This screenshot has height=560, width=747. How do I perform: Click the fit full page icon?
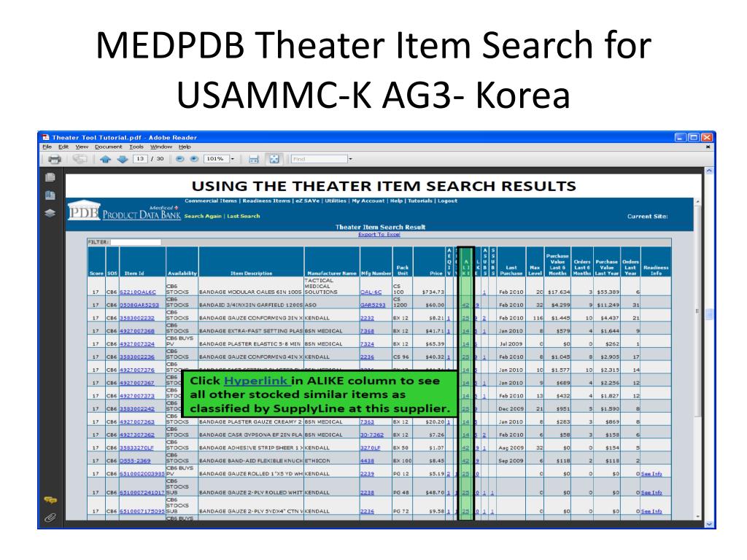click(274, 159)
